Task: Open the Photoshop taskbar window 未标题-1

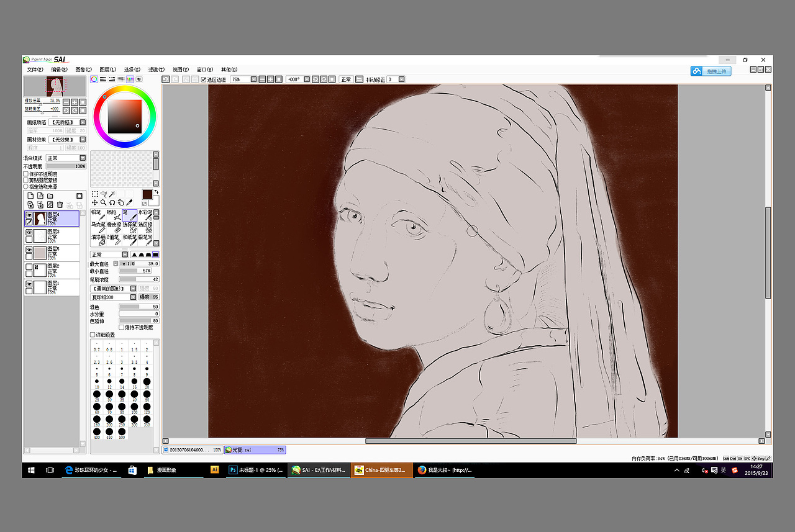Action: pos(256,470)
